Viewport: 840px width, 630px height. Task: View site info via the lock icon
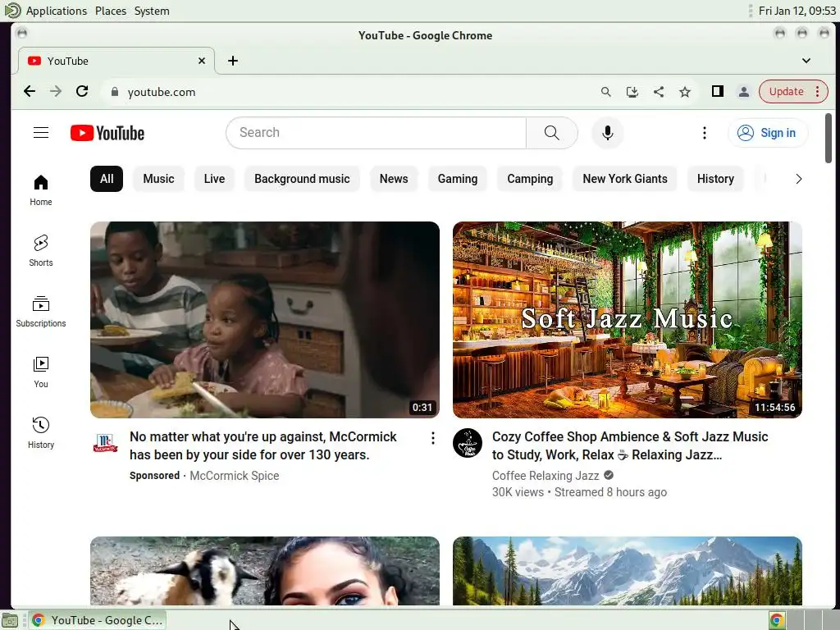(114, 92)
